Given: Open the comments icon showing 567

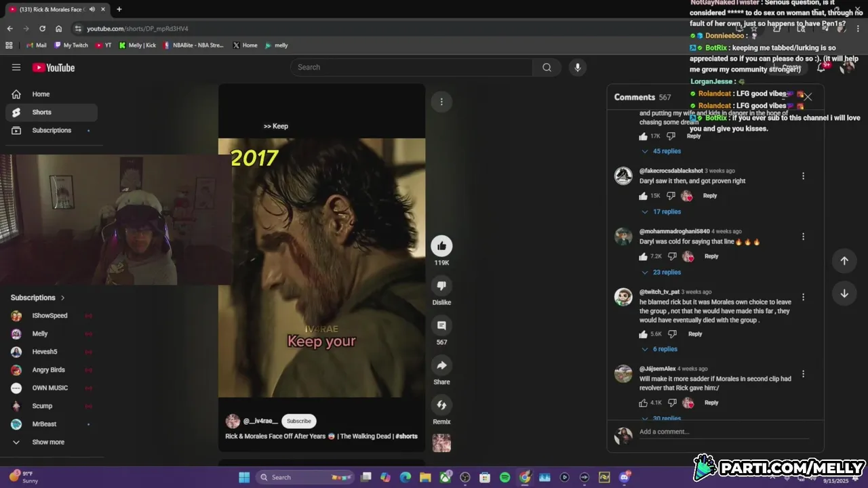Looking at the screenshot, I should [441, 325].
